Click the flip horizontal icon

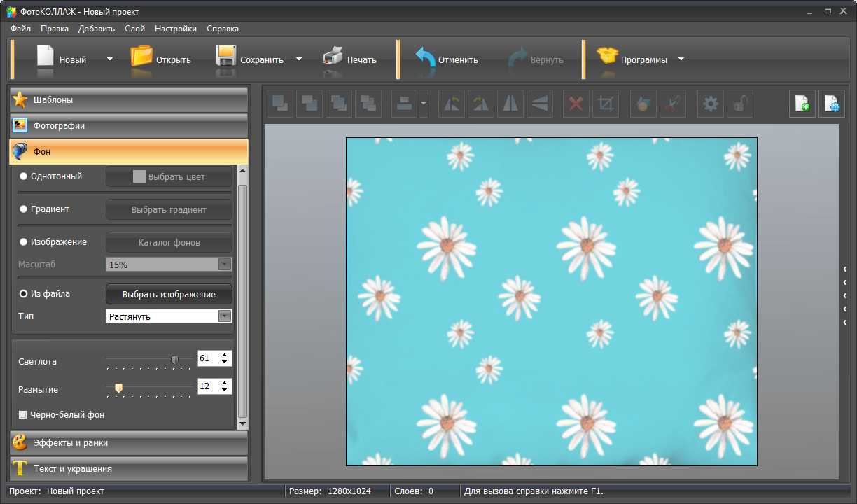[x=510, y=104]
